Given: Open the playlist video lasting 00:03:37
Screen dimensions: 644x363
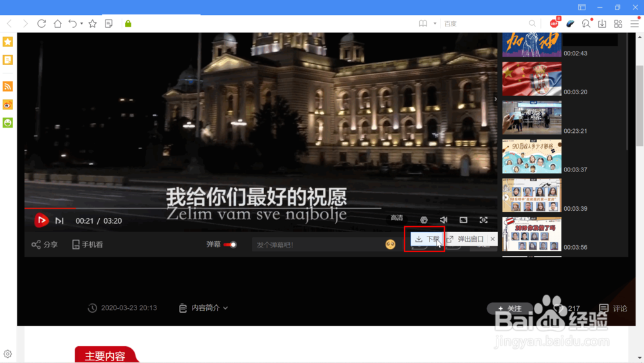Looking at the screenshot, I should [532, 156].
